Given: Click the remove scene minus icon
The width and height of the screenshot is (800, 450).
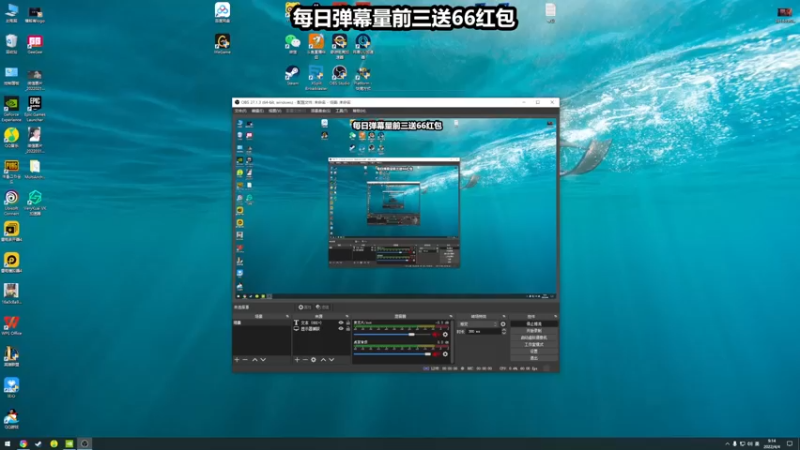Looking at the screenshot, I should pos(245,360).
